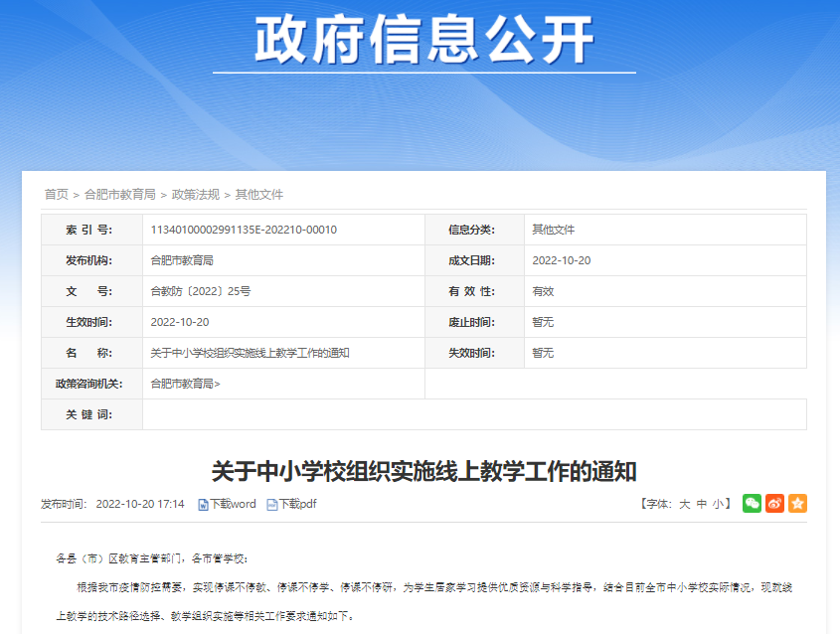Download the document via 下载word link

(233, 504)
